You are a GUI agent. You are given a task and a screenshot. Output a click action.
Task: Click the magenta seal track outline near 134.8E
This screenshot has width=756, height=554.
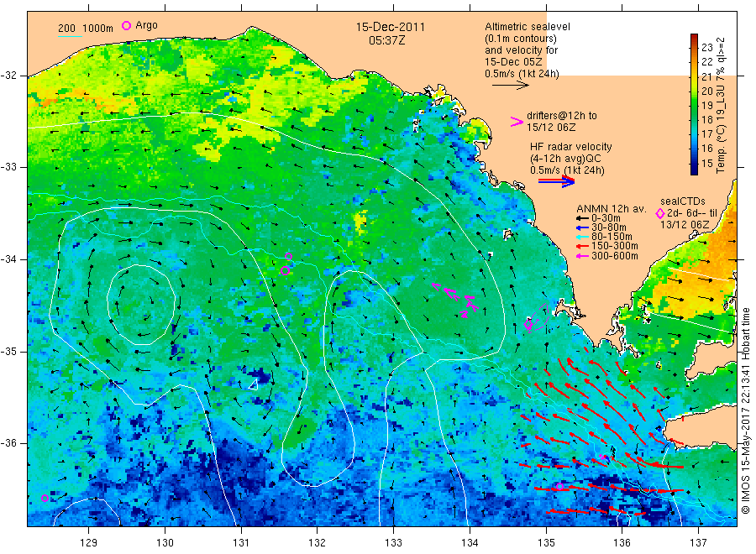(537, 319)
